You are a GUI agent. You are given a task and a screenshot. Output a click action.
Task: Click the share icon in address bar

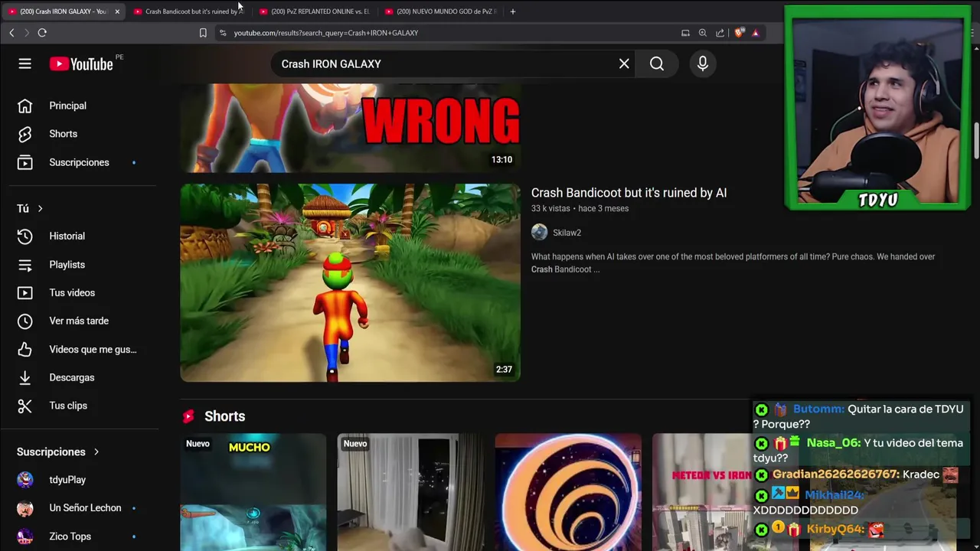tap(720, 33)
